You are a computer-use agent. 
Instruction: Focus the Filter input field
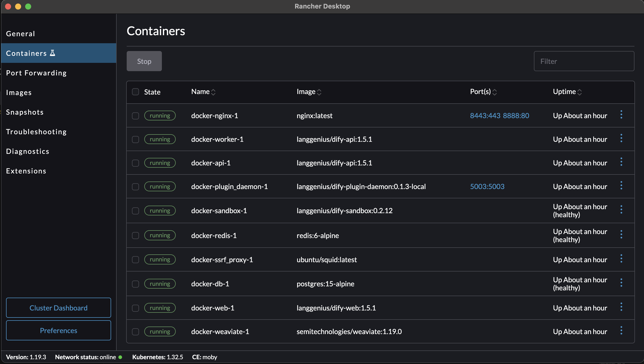pyautogui.click(x=584, y=61)
